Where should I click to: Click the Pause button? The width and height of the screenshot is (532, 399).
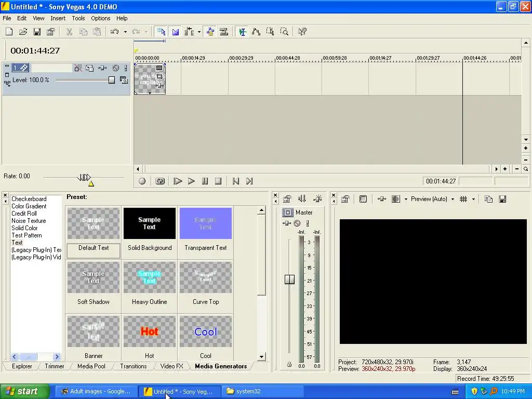coord(205,181)
